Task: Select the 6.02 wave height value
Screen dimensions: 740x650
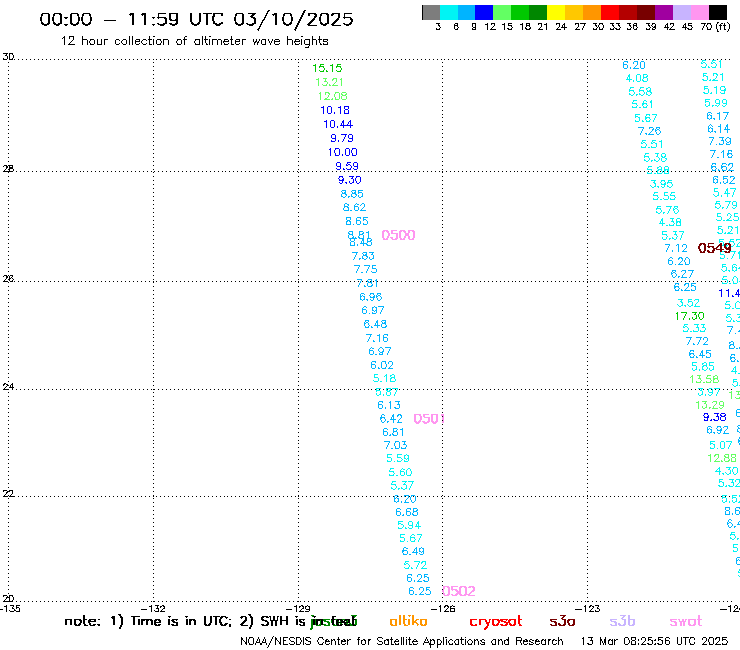Action: tap(382, 365)
